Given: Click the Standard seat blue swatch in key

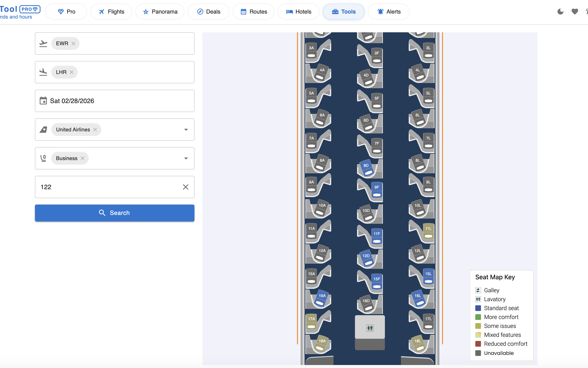Looking at the screenshot, I should click(478, 308).
